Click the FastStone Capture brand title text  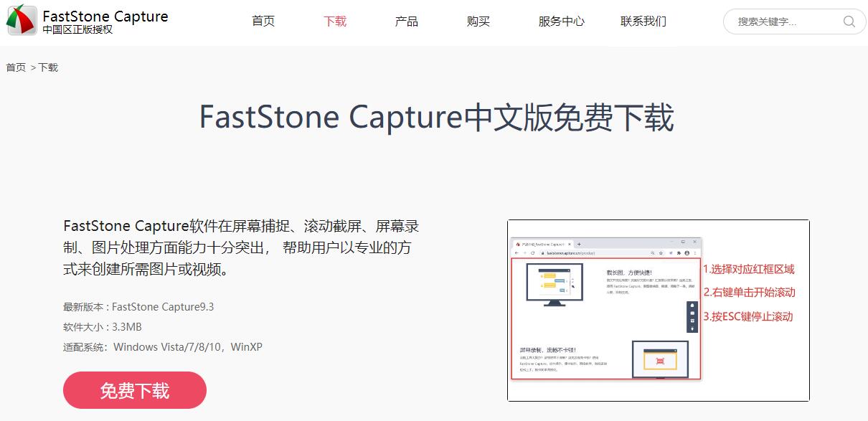pos(105,16)
